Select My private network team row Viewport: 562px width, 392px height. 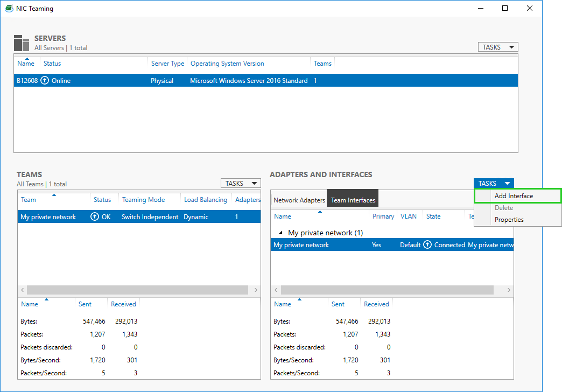click(x=48, y=217)
